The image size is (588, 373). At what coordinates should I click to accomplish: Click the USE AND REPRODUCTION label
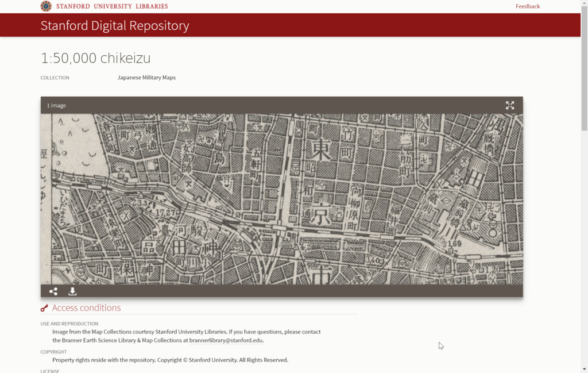69,324
